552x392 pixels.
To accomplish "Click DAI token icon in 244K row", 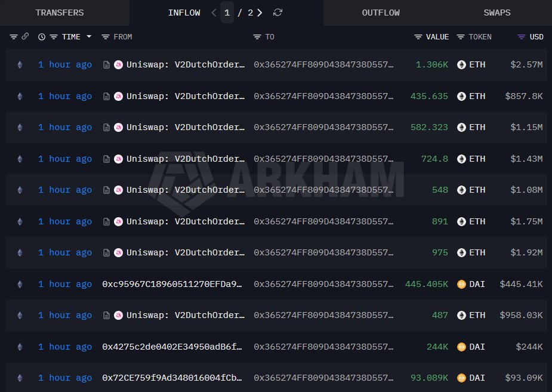I will (461, 347).
